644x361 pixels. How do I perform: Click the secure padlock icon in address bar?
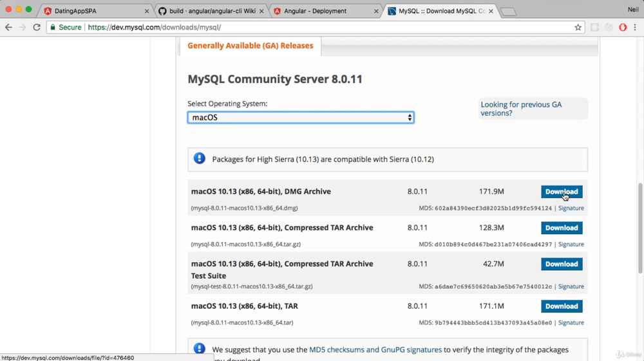53,27
